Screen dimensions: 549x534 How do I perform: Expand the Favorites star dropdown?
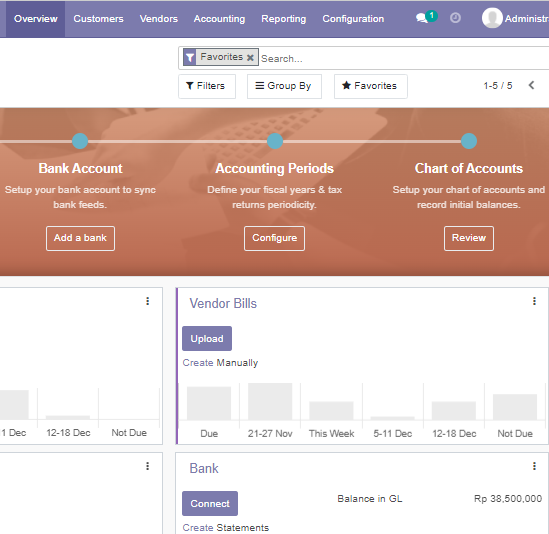pos(370,86)
